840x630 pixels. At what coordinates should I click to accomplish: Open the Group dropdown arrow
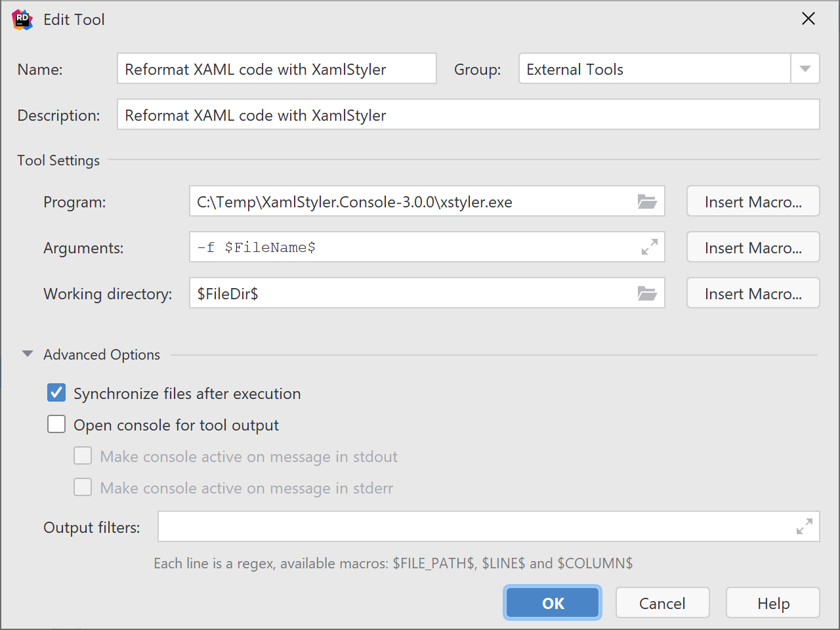pyautogui.click(x=805, y=69)
